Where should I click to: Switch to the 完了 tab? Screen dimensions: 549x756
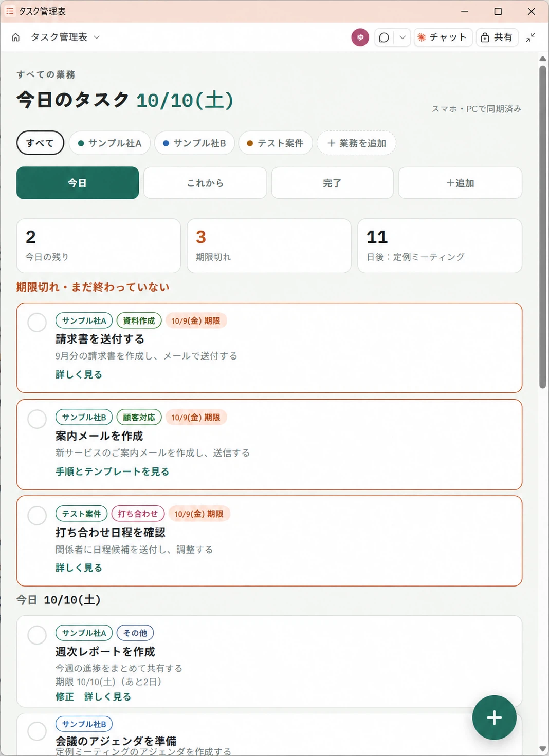click(332, 183)
